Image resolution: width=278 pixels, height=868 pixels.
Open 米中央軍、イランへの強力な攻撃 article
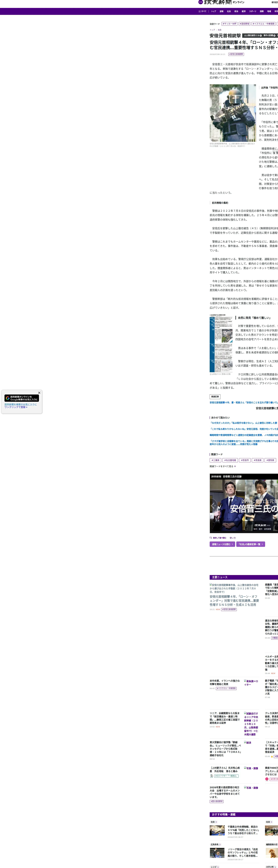pos(225,682)
